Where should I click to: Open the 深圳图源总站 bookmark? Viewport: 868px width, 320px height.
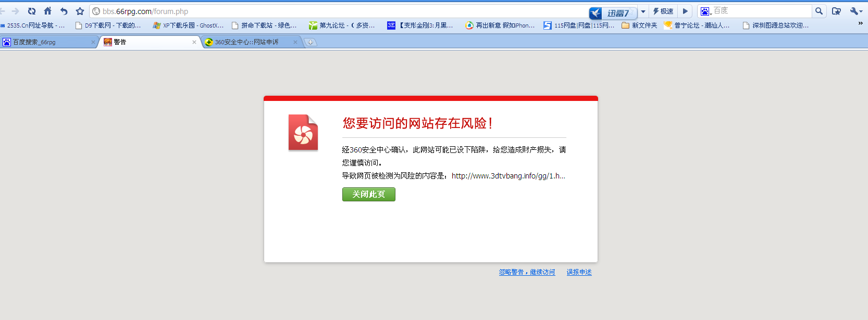tap(776, 25)
